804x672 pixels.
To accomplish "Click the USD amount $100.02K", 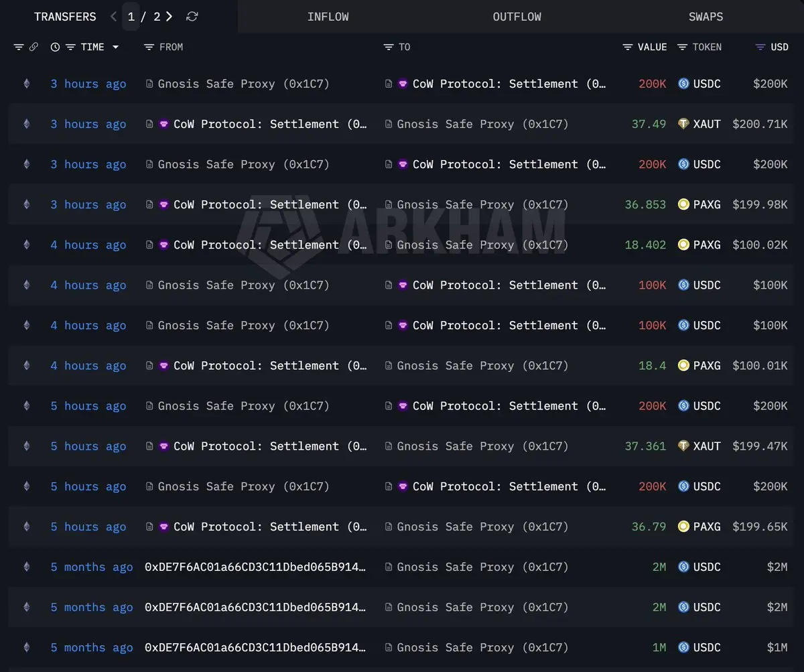I will tap(760, 245).
